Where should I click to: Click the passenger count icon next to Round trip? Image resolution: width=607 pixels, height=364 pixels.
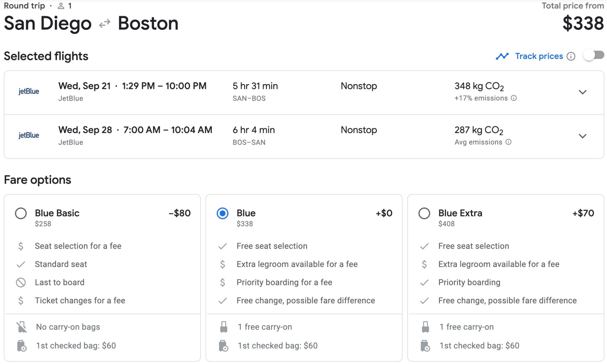pyautogui.click(x=61, y=5)
